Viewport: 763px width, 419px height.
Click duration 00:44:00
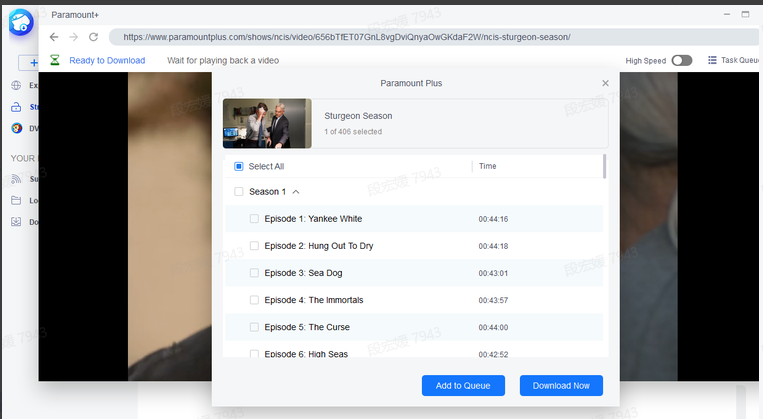coord(493,328)
